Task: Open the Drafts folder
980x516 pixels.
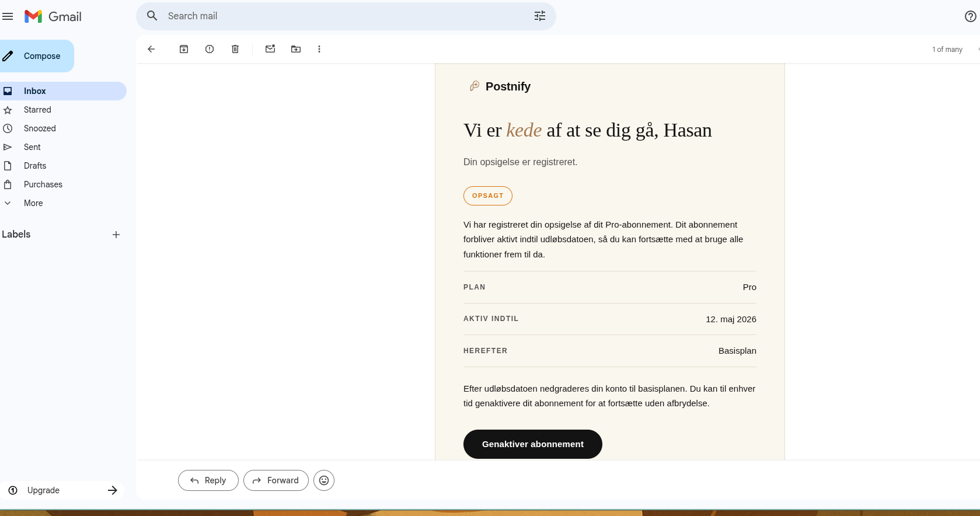Action: click(35, 166)
